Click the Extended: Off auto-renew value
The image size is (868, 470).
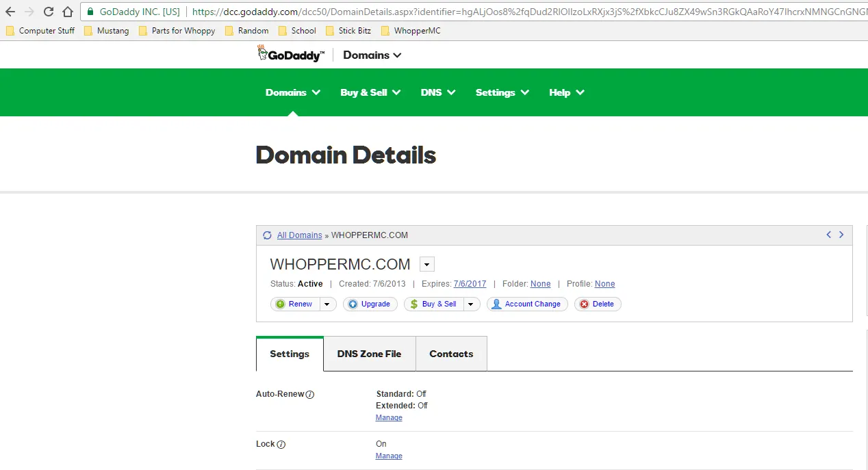[x=403, y=406]
